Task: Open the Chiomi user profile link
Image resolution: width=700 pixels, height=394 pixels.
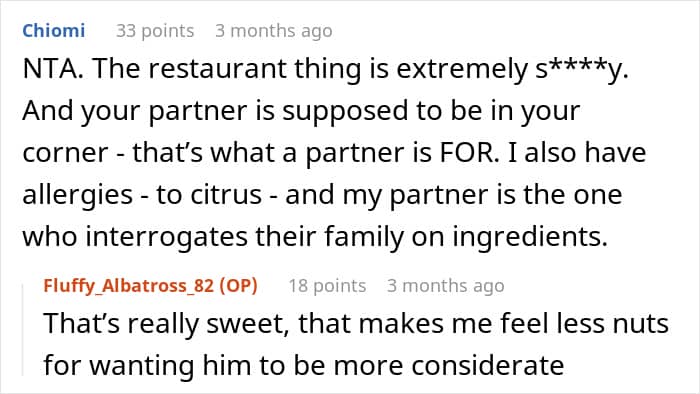Action: point(54,31)
